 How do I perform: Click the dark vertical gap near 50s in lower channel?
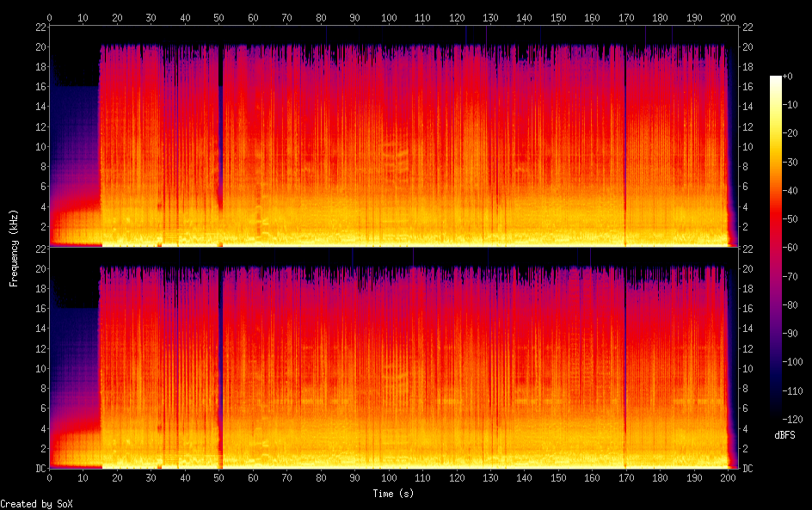coord(220,361)
